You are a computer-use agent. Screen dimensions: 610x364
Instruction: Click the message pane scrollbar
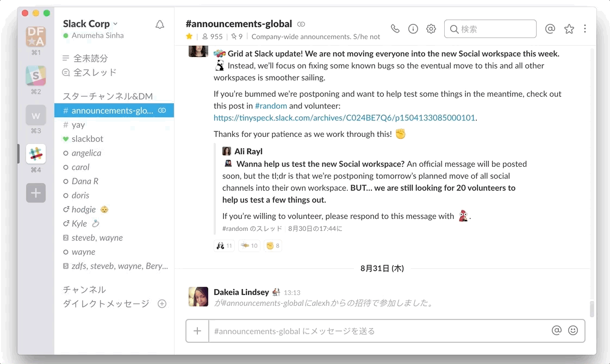pos(592,309)
